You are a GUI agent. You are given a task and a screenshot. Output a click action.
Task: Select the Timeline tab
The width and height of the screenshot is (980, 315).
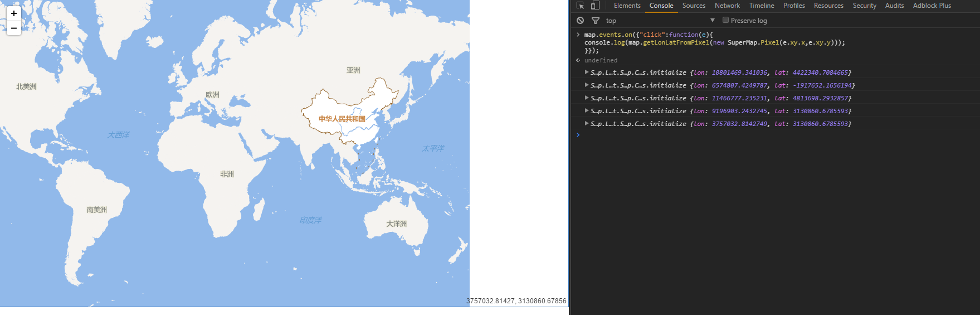pyautogui.click(x=762, y=6)
